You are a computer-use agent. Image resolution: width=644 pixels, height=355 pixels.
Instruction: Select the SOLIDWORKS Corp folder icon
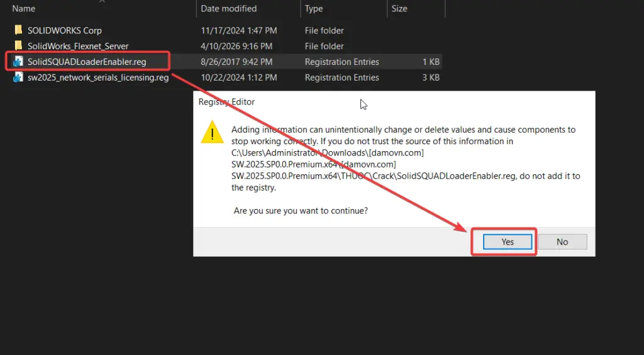coord(18,30)
